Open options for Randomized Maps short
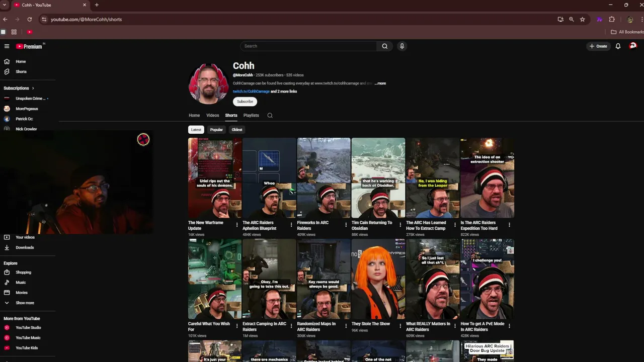This screenshot has height=362, width=644. click(x=346, y=326)
